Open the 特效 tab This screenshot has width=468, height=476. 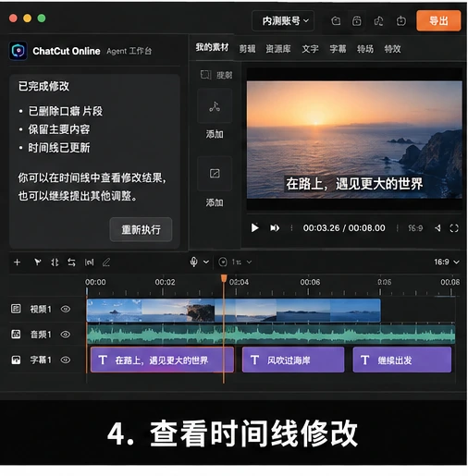point(392,49)
